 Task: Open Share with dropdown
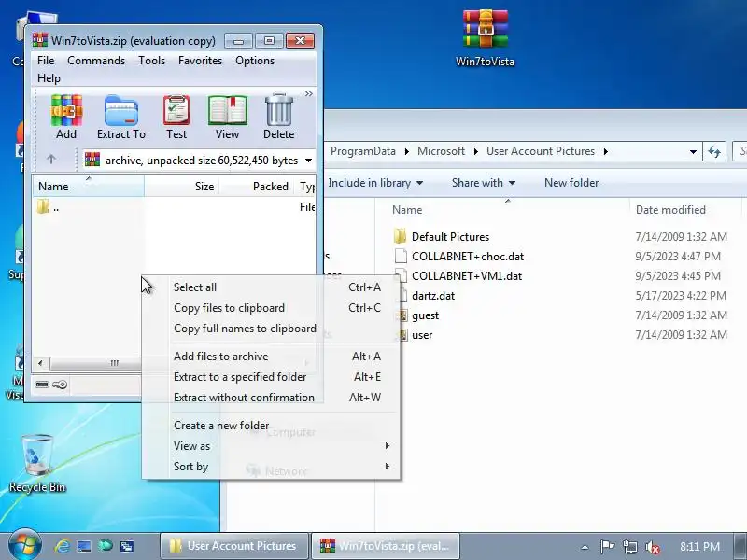(x=484, y=183)
